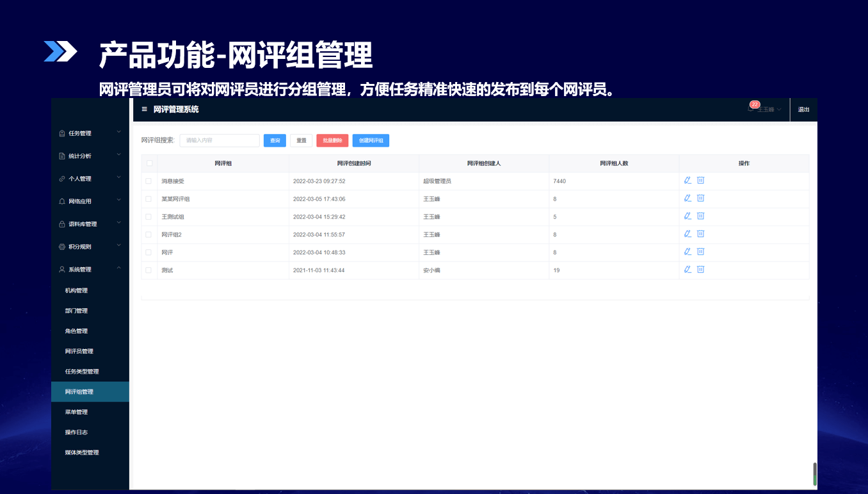The image size is (868, 494).
Task: Open the 王玉峰 user dropdown in the header
Action: pyautogui.click(x=769, y=110)
